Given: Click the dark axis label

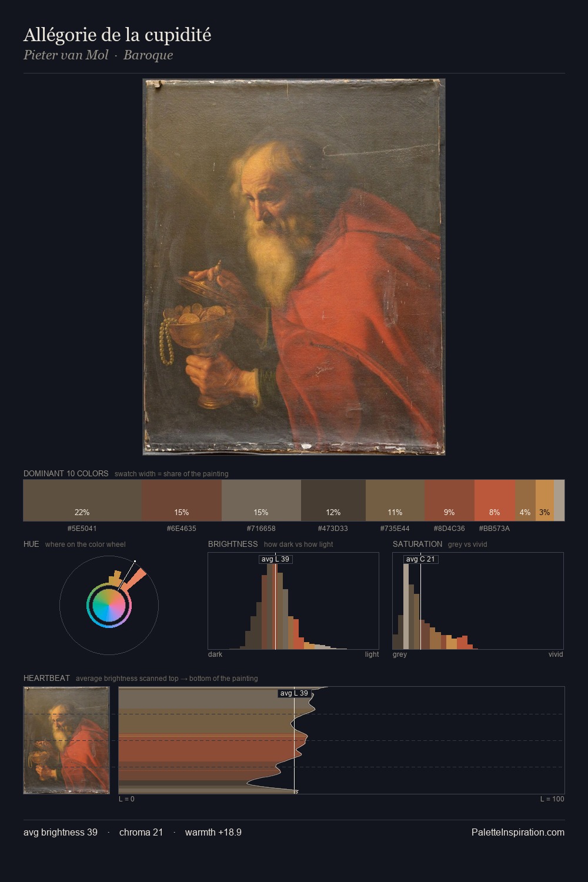Looking at the screenshot, I should (215, 654).
